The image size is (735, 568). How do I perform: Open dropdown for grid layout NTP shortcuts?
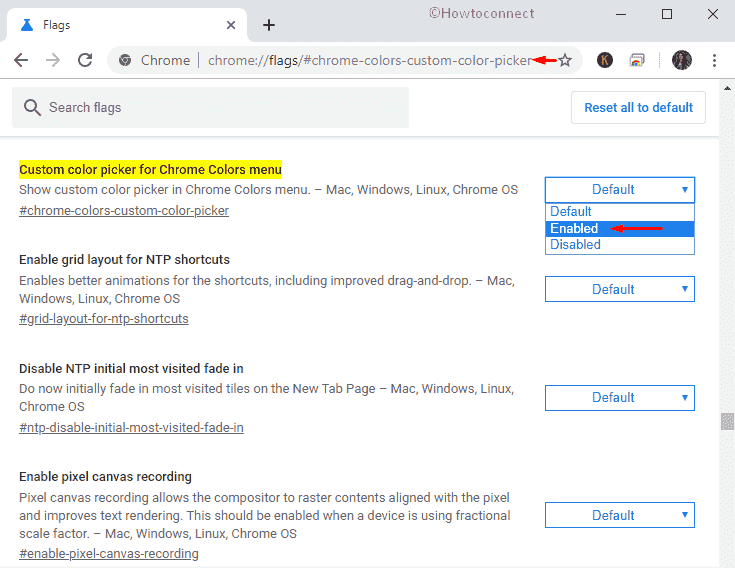tap(620, 289)
